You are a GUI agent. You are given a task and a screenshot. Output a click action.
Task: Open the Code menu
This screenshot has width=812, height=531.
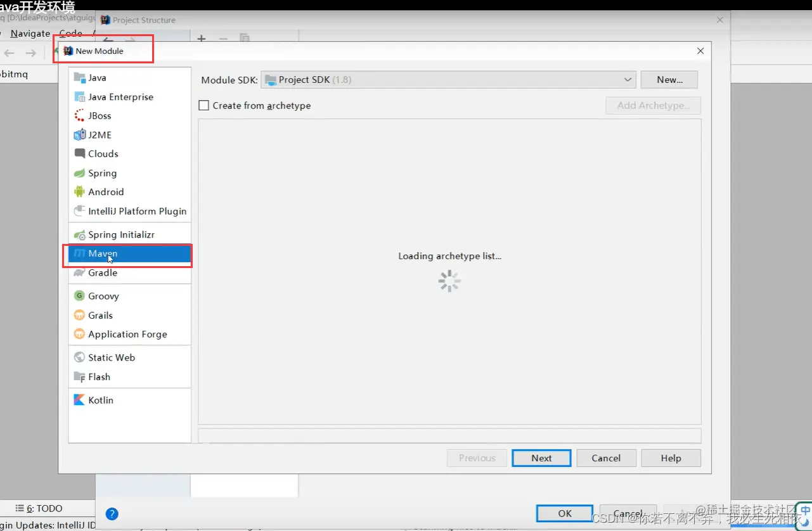tap(70, 34)
